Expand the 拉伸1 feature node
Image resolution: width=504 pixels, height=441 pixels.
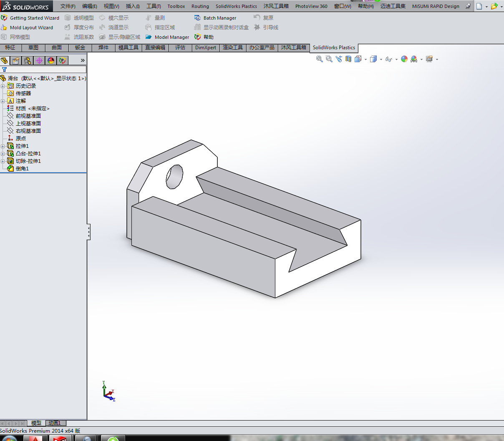tap(3, 146)
